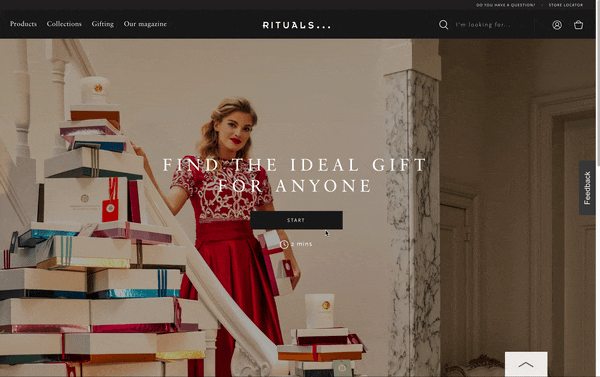
Task: Open the Our magazine menu
Action: [x=145, y=24]
